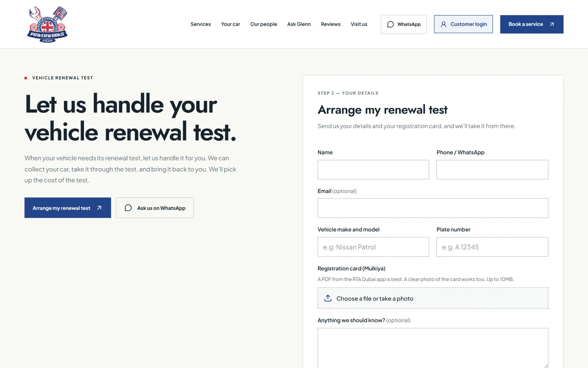Viewport: 588px width, 368px height.
Task: Click the 'Arrange my renewal test' form heading
Action: (383, 110)
